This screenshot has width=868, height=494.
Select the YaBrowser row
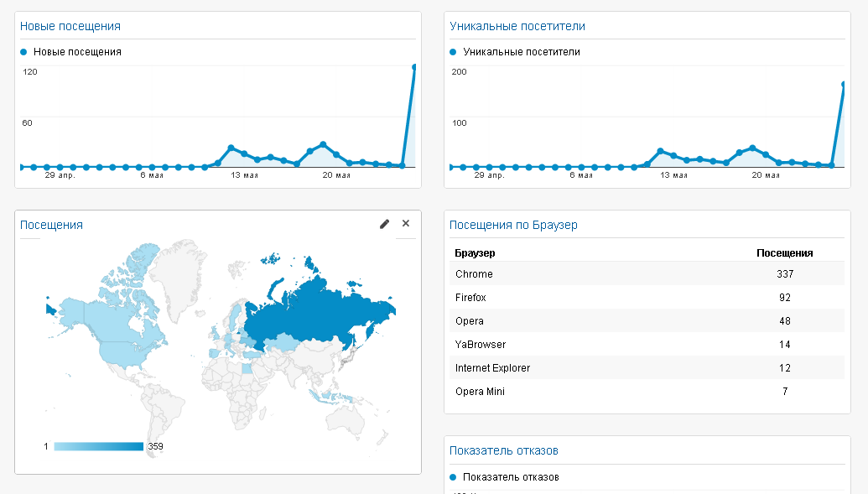[647, 345]
